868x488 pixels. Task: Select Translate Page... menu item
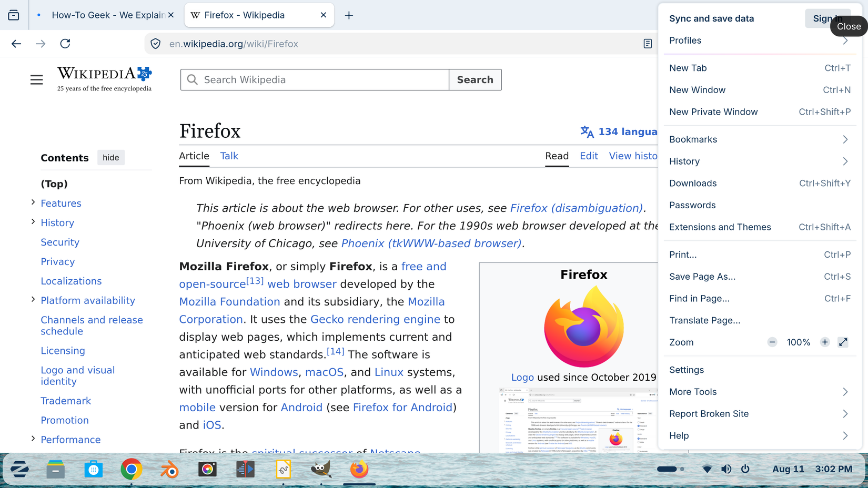(x=760, y=320)
